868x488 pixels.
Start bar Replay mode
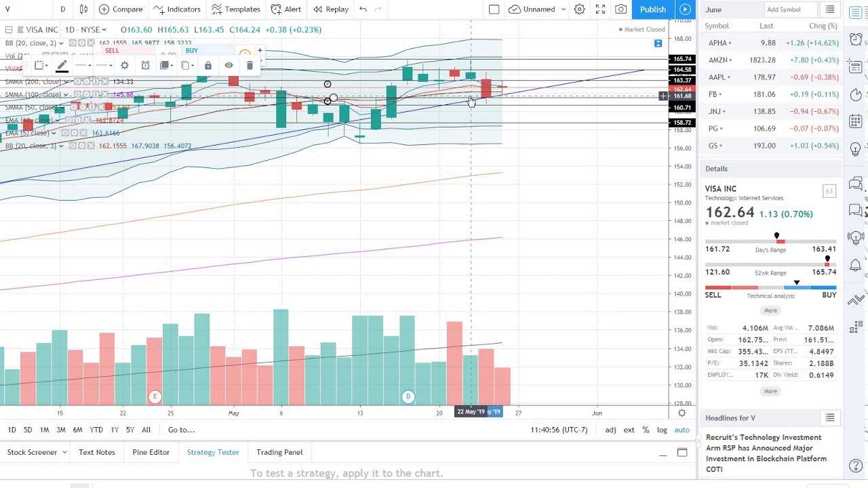pyautogui.click(x=331, y=9)
